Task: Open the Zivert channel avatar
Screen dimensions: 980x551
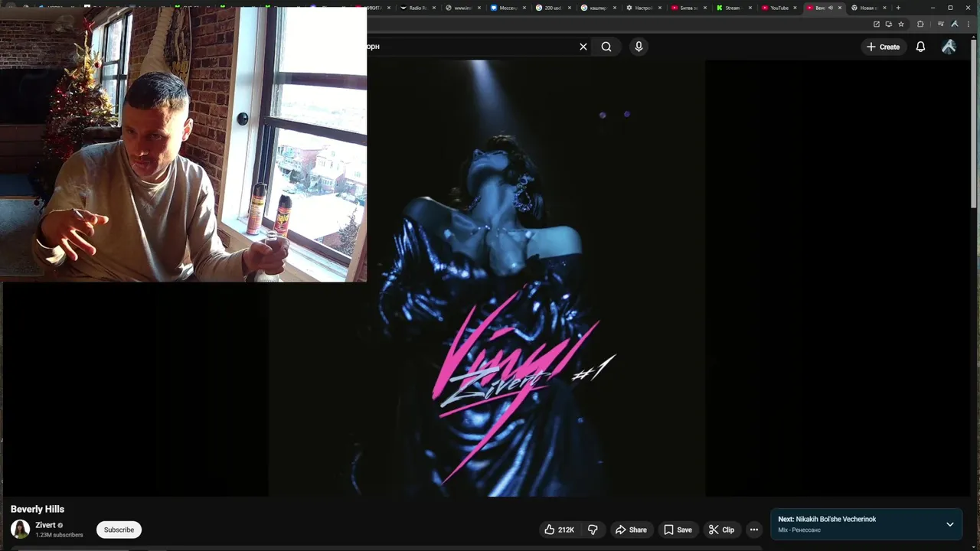Action: (20, 529)
